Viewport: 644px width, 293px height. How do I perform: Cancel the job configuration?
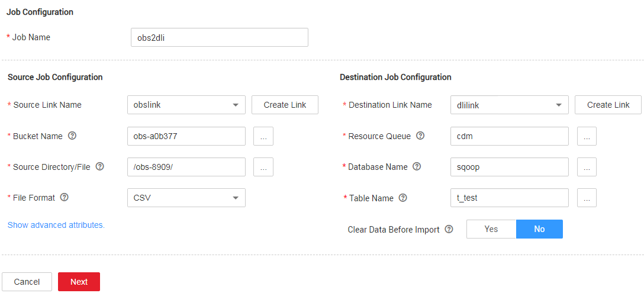[27, 282]
